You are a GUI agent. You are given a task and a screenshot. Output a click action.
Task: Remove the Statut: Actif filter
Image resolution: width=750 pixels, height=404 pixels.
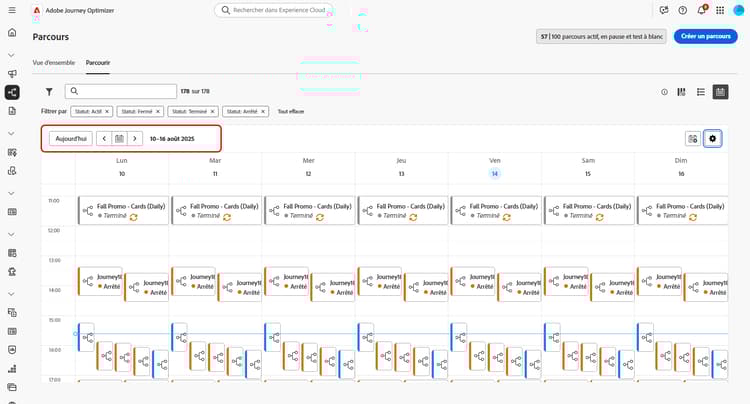click(107, 111)
